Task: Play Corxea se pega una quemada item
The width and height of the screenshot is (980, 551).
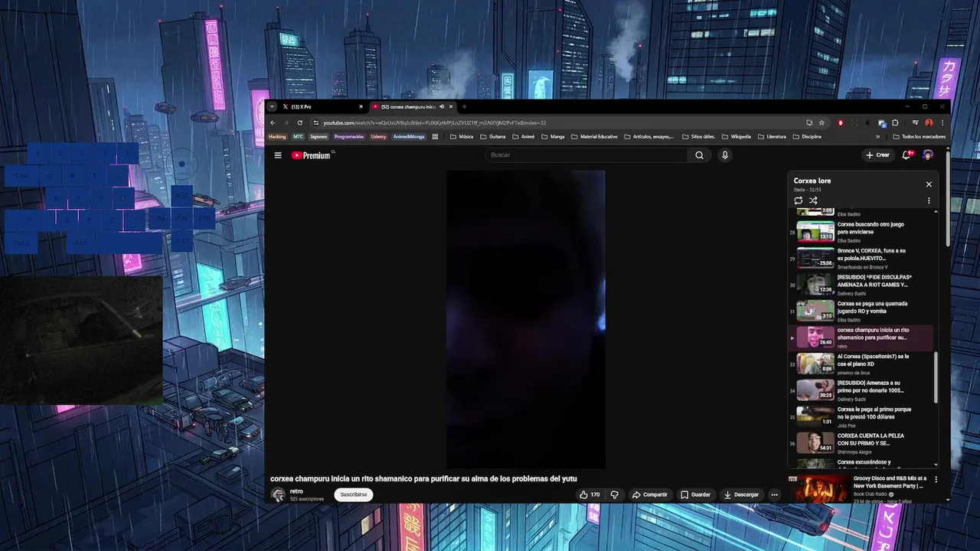Action: pos(861,311)
